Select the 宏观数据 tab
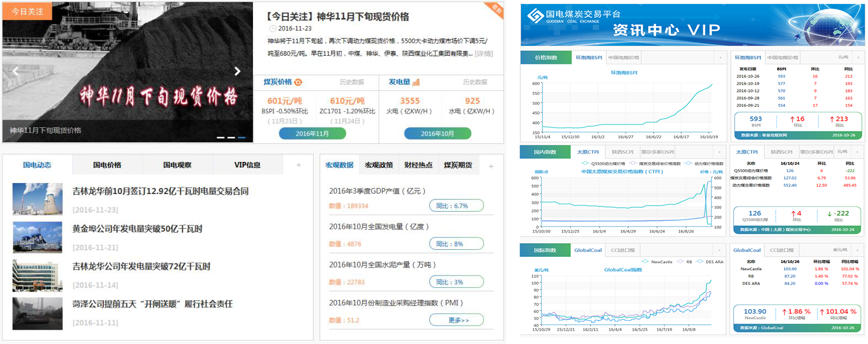868x344 pixels. pos(339,165)
